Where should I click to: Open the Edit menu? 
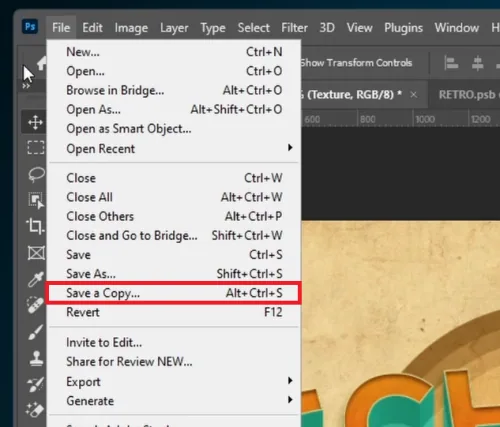92,28
